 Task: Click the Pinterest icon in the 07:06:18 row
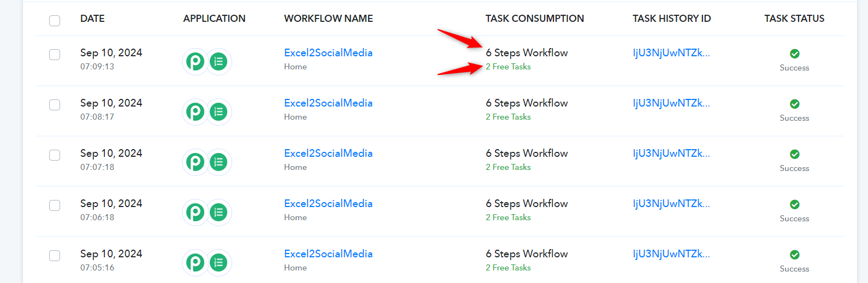click(195, 213)
